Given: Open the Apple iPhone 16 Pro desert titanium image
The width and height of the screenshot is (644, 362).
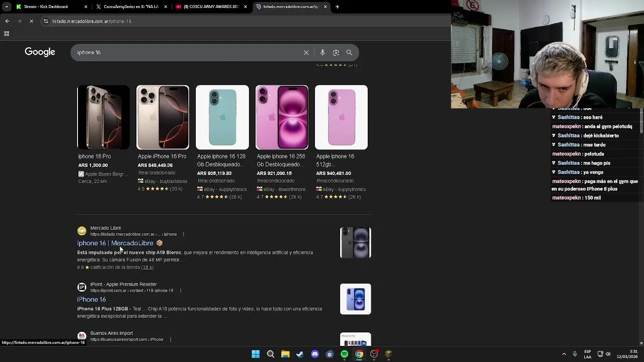Looking at the screenshot, I should pyautogui.click(x=163, y=117).
